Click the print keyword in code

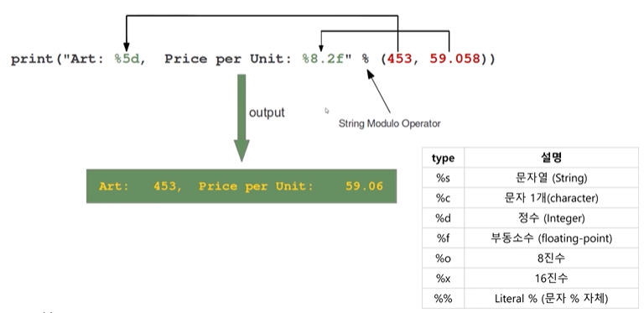(x=32, y=60)
